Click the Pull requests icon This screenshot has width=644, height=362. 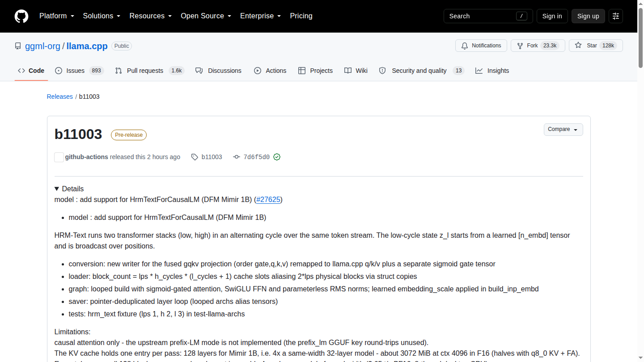click(119, 71)
